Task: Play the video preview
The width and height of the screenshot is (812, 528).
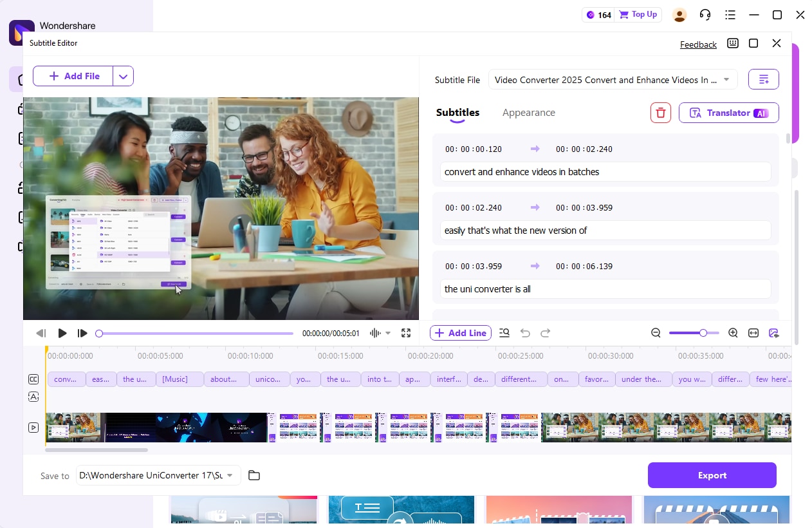Action: pyautogui.click(x=62, y=333)
